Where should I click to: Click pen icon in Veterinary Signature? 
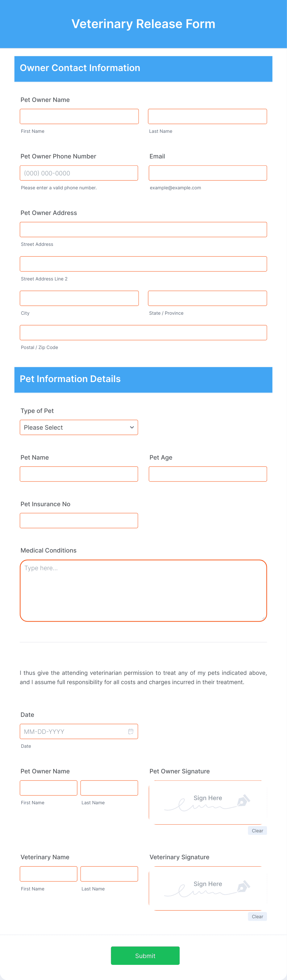tap(243, 886)
